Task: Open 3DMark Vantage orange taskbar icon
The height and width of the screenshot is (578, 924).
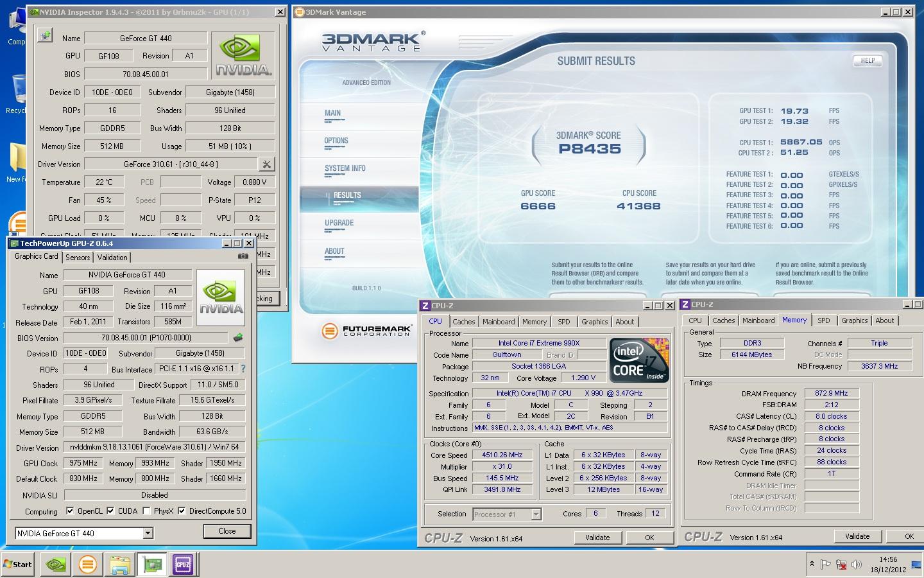Action: point(87,565)
